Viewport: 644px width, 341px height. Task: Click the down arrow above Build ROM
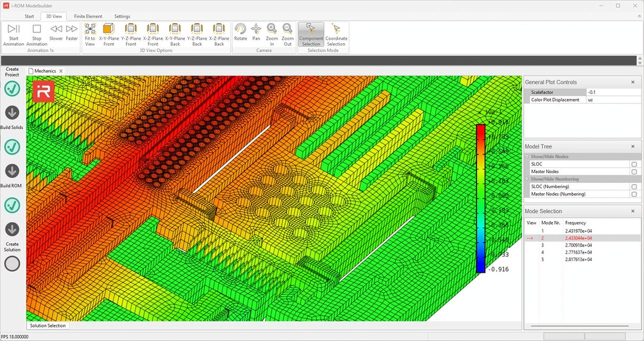pyautogui.click(x=12, y=171)
